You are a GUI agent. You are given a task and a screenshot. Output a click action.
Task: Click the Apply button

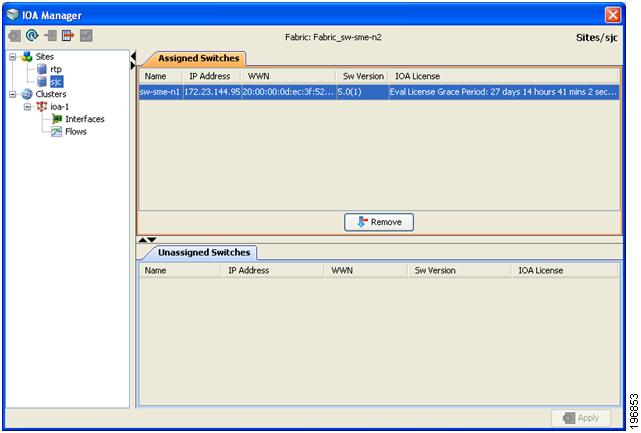[581, 418]
